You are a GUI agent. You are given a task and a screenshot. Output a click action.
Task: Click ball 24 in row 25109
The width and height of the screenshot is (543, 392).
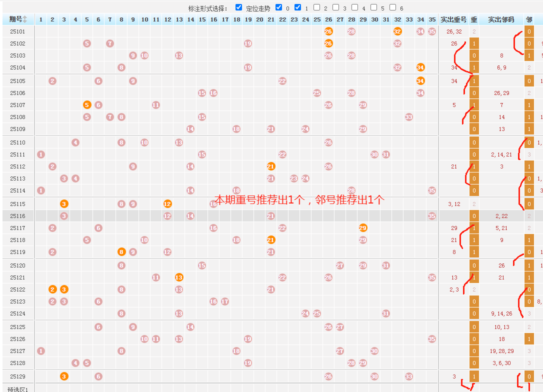click(305, 129)
